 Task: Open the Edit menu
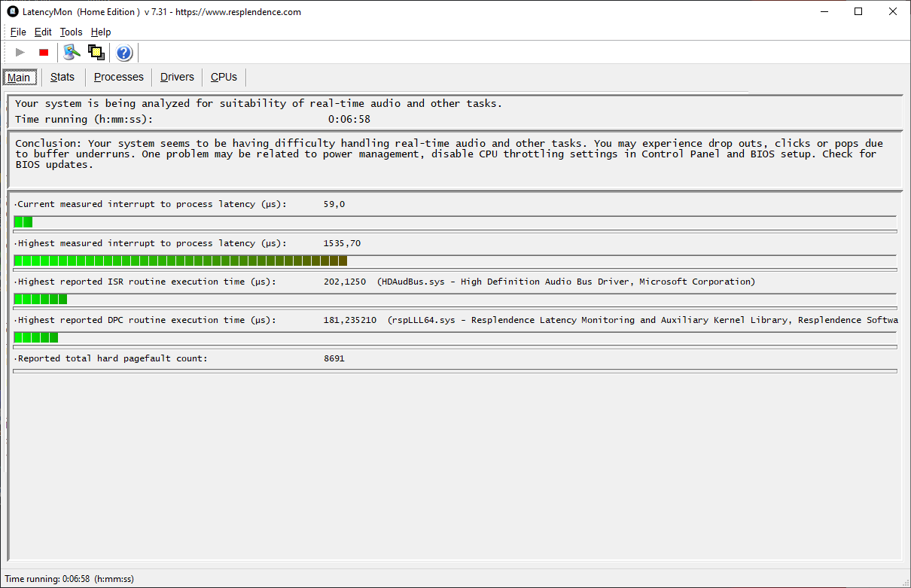[43, 32]
